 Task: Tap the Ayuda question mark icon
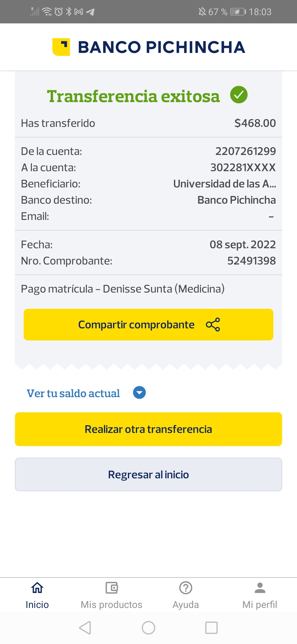(186, 588)
